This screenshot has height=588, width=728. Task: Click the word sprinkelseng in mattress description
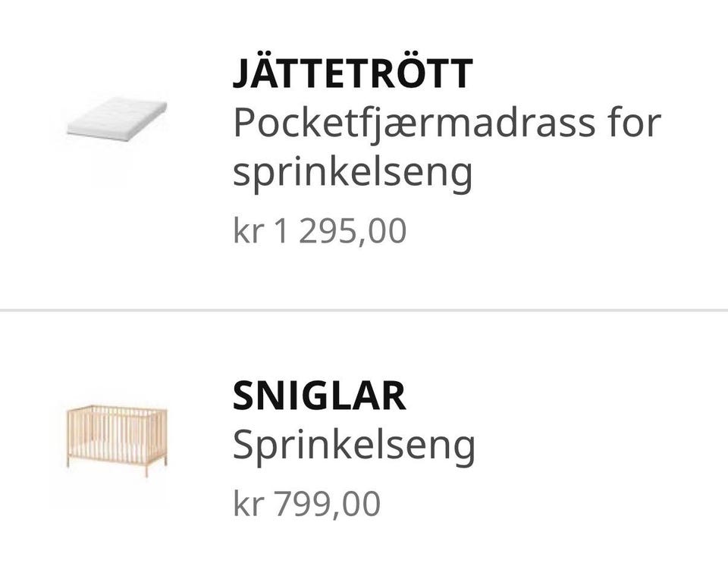353,173
